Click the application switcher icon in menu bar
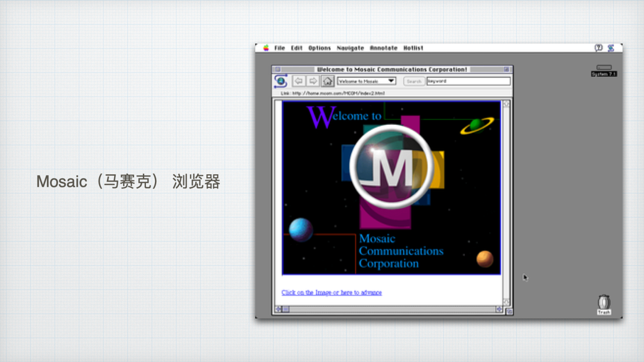 (611, 48)
